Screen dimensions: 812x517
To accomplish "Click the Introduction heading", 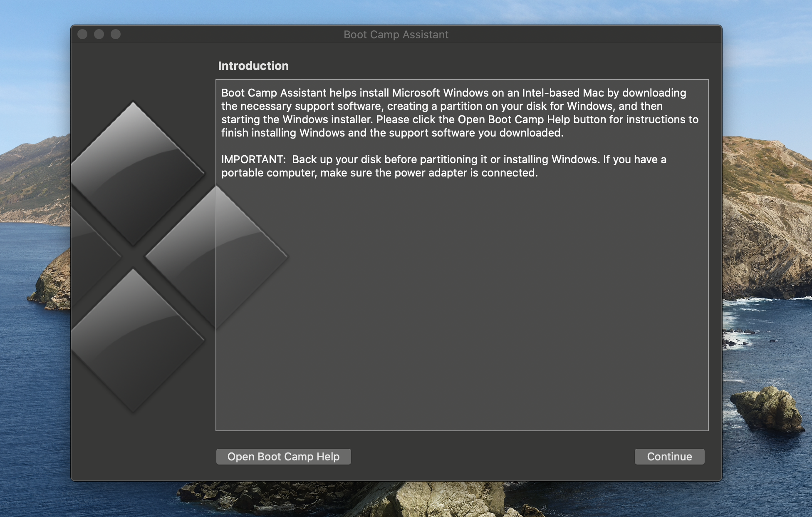I will click(253, 66).
